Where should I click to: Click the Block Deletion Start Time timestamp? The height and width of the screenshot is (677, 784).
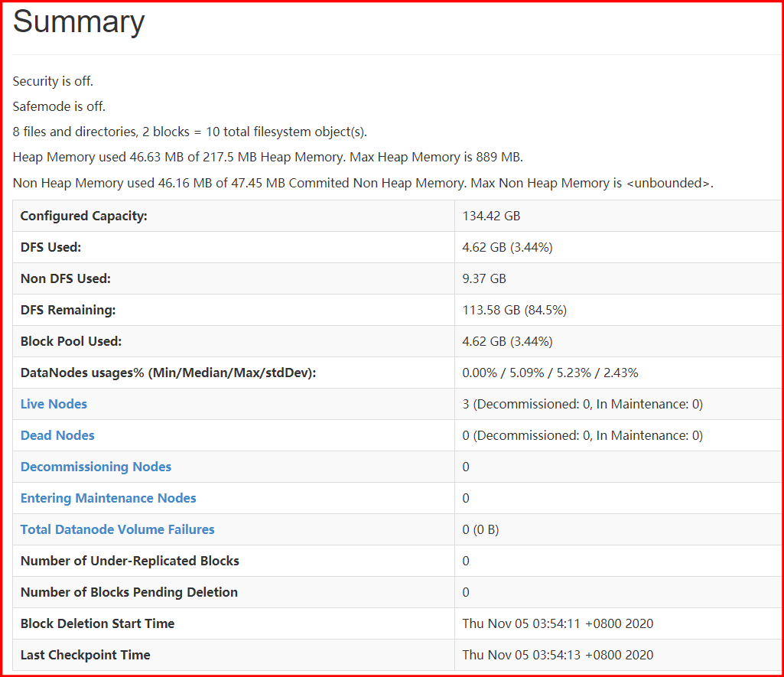pos(558,623)
